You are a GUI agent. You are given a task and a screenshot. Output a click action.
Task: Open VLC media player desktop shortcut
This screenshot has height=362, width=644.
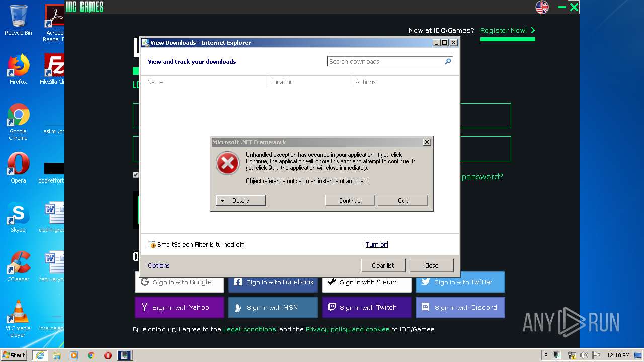18,319
